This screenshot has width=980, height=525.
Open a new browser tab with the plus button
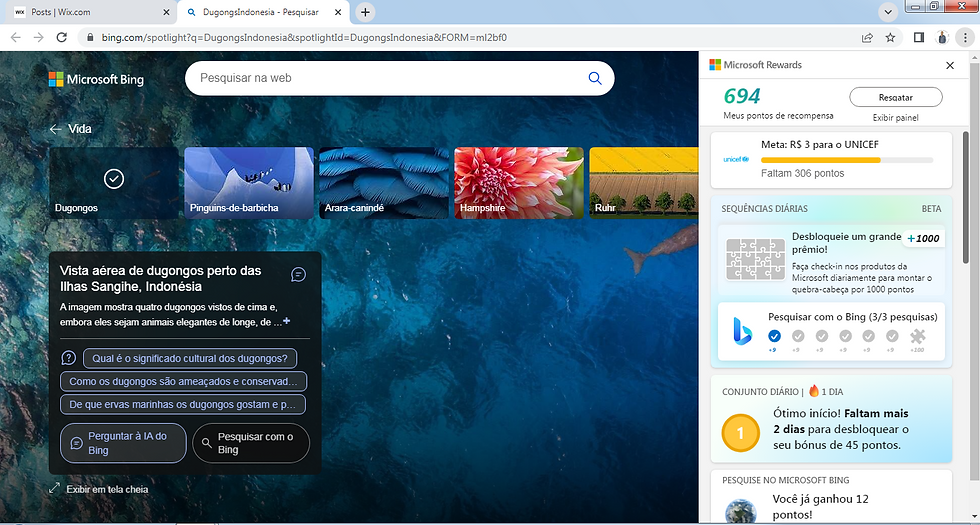[x=366, y=12]
